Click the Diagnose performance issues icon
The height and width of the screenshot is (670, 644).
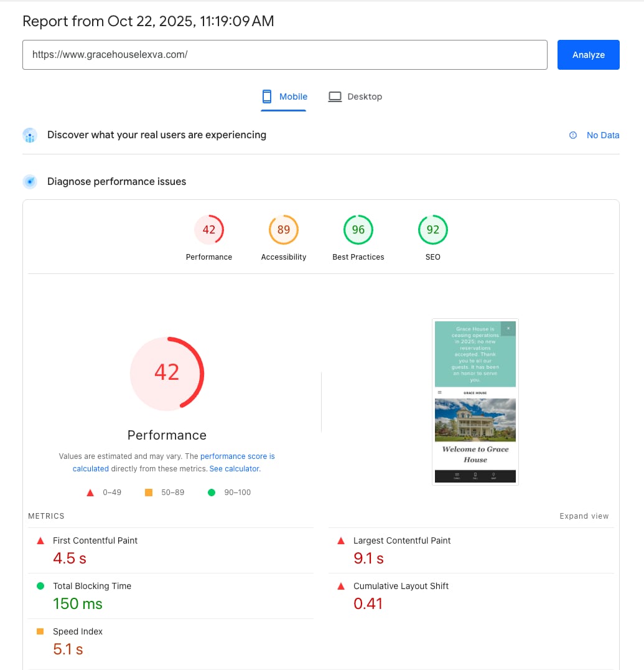click(x=30, y=182)
